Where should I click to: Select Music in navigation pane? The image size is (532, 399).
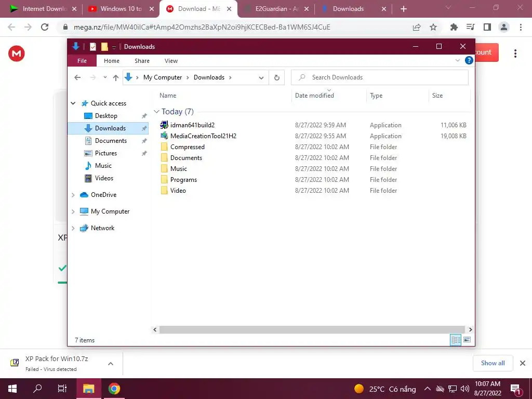(103, 166)
